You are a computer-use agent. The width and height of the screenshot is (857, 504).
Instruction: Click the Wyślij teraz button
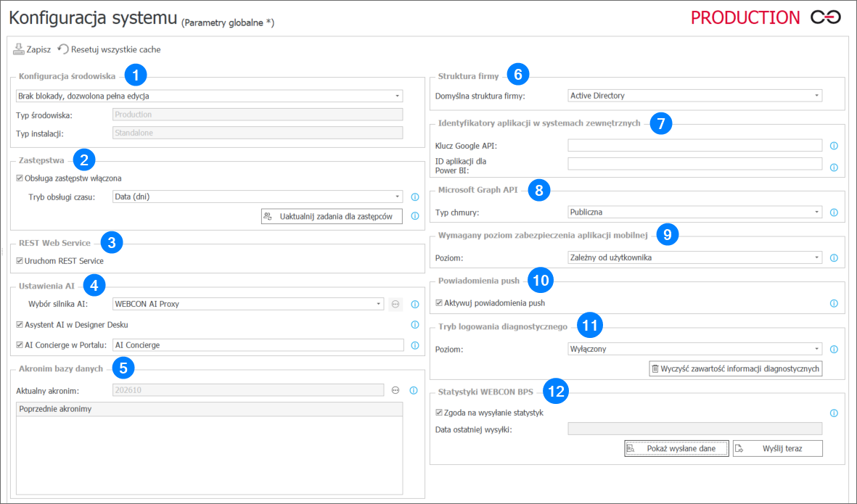point(777,448)
